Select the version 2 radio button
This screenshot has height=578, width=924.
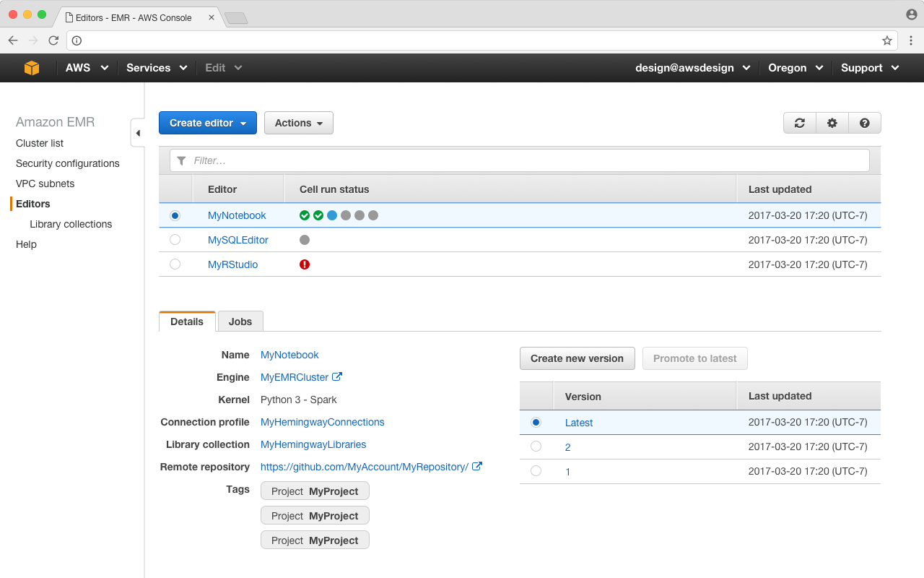tap(536, 447)
